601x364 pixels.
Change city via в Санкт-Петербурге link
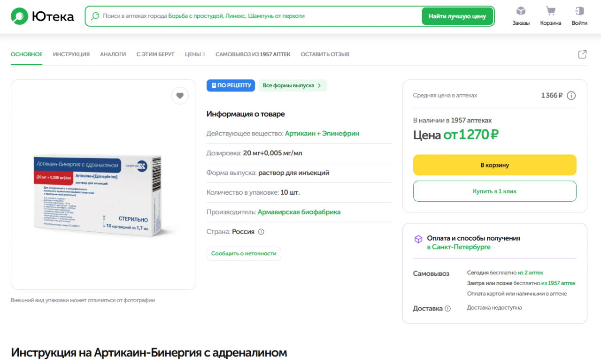pos(458,247)
